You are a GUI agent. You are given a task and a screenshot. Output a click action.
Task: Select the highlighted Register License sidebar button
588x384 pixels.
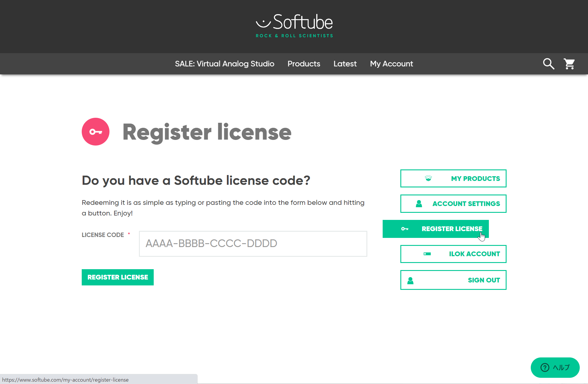pos(435,229)
